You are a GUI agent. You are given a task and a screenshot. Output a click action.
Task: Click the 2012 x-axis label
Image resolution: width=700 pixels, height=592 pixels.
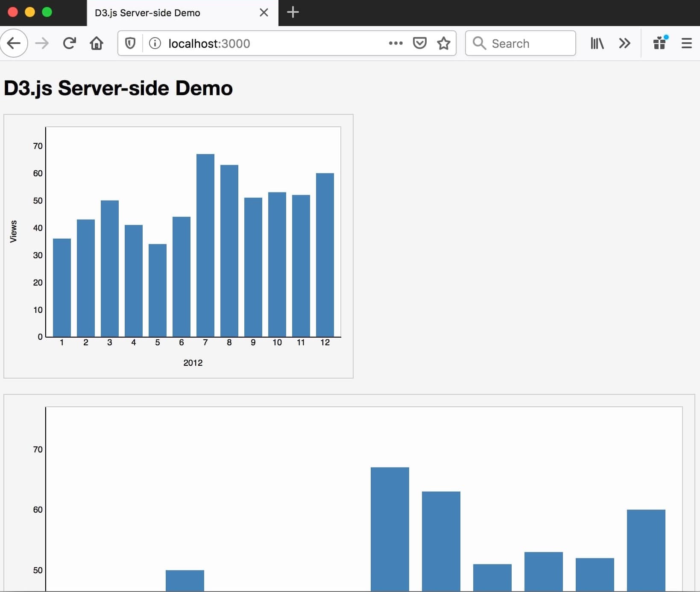193,363
